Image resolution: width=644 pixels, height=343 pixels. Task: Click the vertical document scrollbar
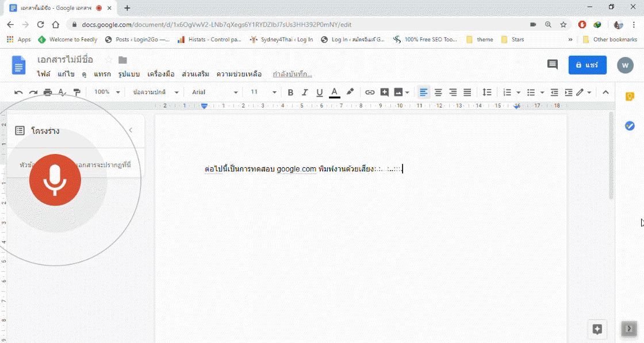pyautogui.click(x=611, y=156)
